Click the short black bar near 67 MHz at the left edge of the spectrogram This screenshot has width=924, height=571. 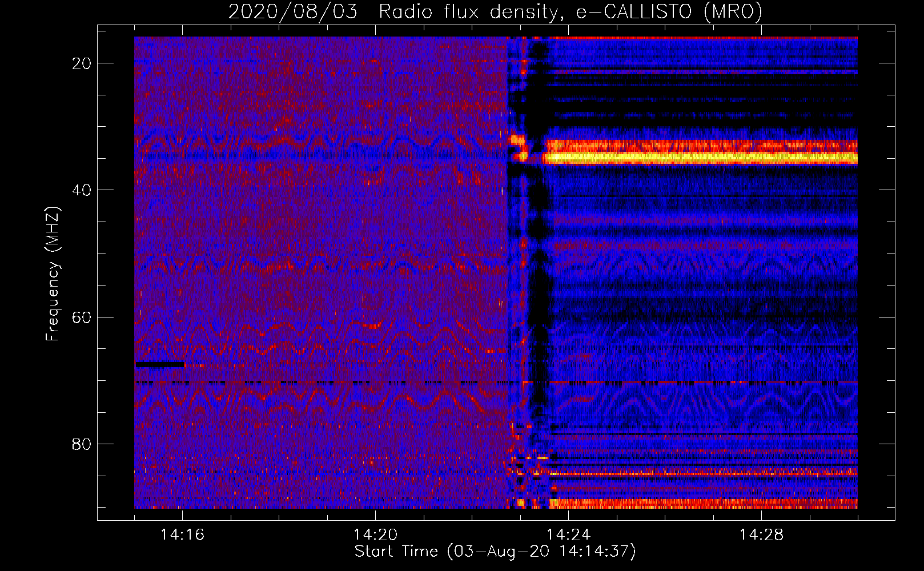pos(160,364)
